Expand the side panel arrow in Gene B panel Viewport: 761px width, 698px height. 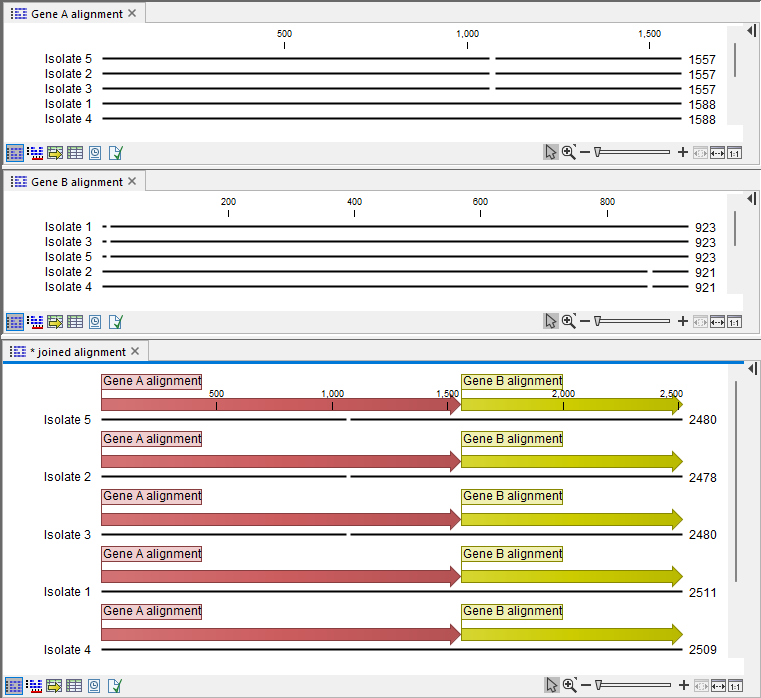pyautogui.click(x=750, y=200)
